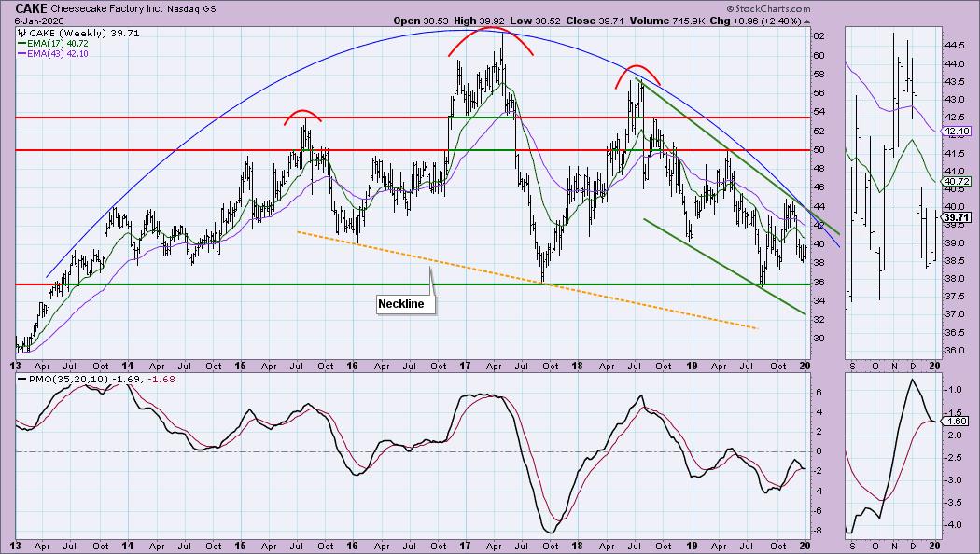
Task: Open the StockCharts.com copyright link
Action: pyautogui.click(x=768, y=8)
